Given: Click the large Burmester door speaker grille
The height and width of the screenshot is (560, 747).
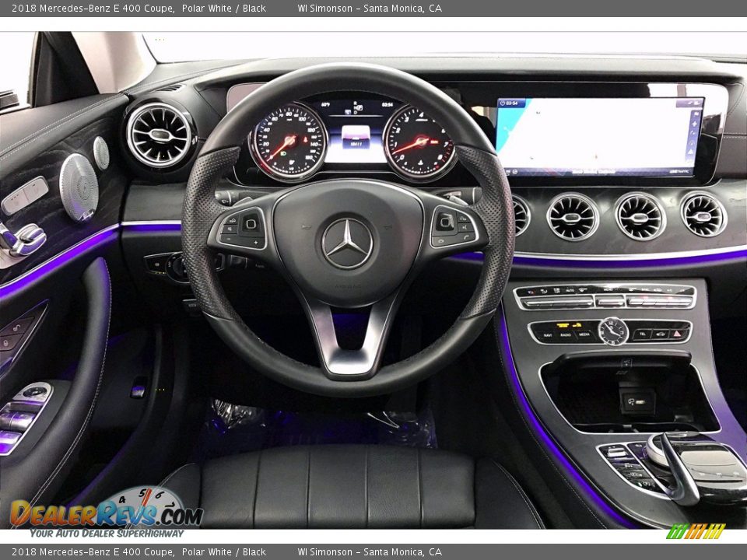Looking at the screenshot, I should coord(79,187).
